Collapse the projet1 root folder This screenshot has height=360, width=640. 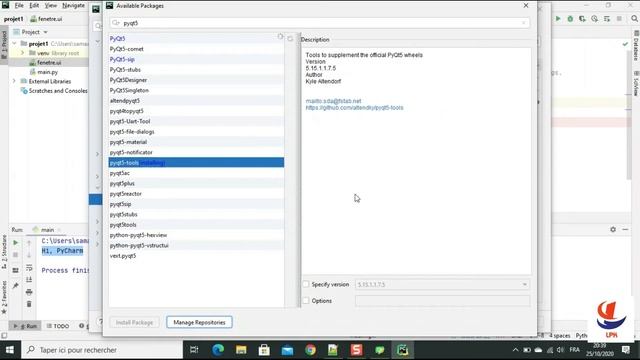15,43
